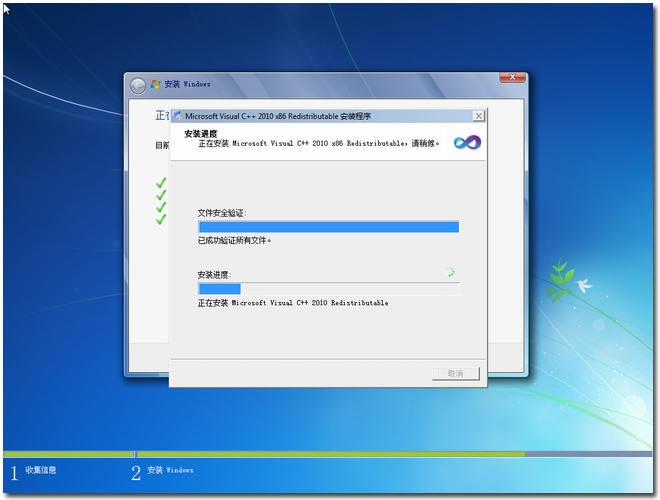Image resolution: width=660 pixels, height=500 pixels.
Task: Click the '请稍候' header description line
Action: coord(319,144)
